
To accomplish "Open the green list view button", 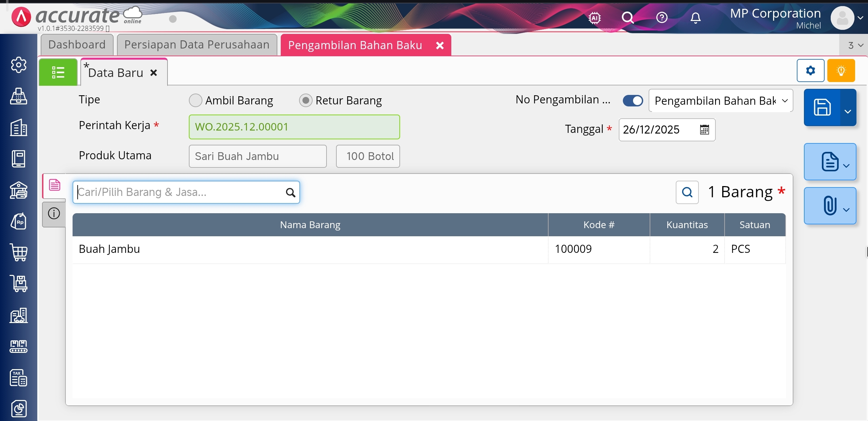I will (58, 72).
